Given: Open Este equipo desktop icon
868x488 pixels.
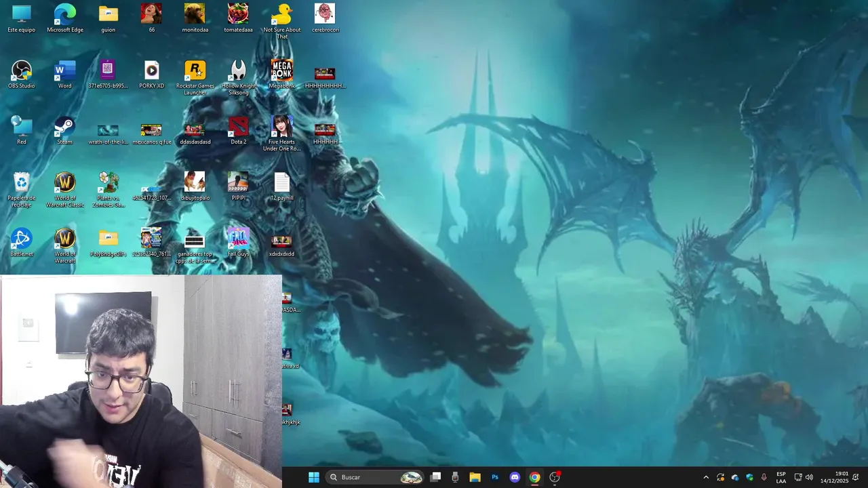Looking at the screenshot, I should point(22,18).
